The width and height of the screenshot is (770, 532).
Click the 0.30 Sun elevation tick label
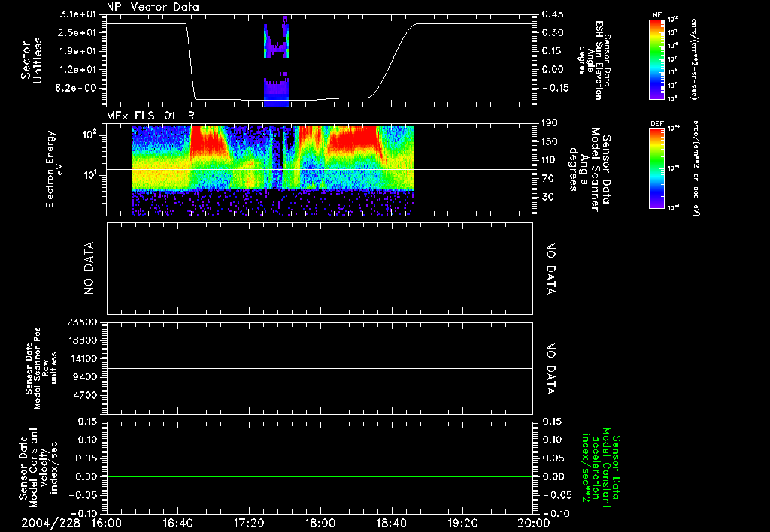coord(553,32)
